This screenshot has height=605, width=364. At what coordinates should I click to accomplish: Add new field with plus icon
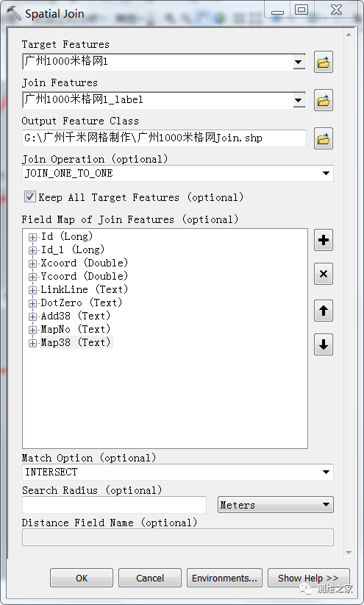323,241
